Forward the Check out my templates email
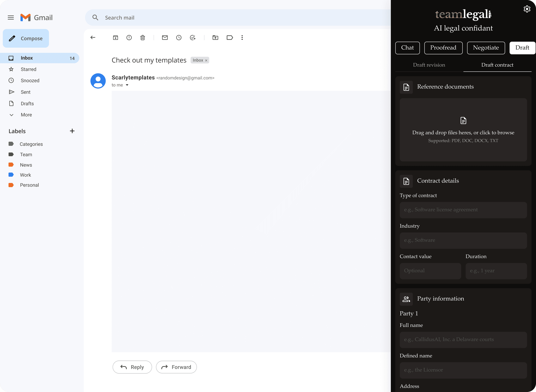Viewport: 536px width, 392px height. coord(176,367)
